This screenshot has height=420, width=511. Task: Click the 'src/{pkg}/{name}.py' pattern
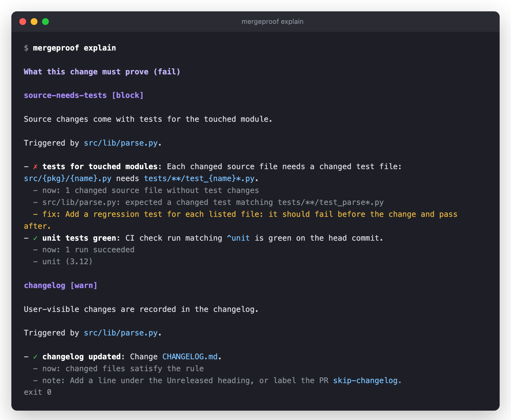(68, 178)
